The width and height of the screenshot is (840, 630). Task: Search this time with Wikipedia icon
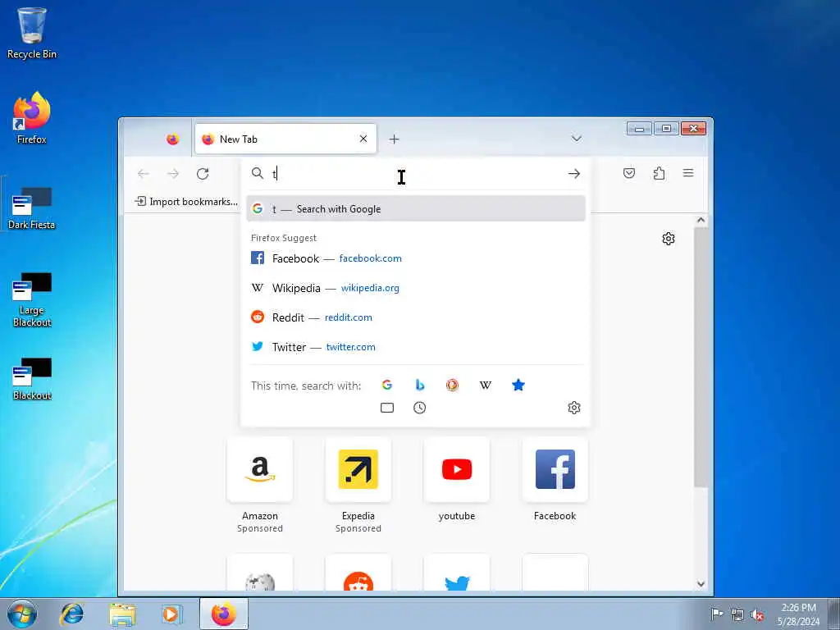click(x=486, y=385)
